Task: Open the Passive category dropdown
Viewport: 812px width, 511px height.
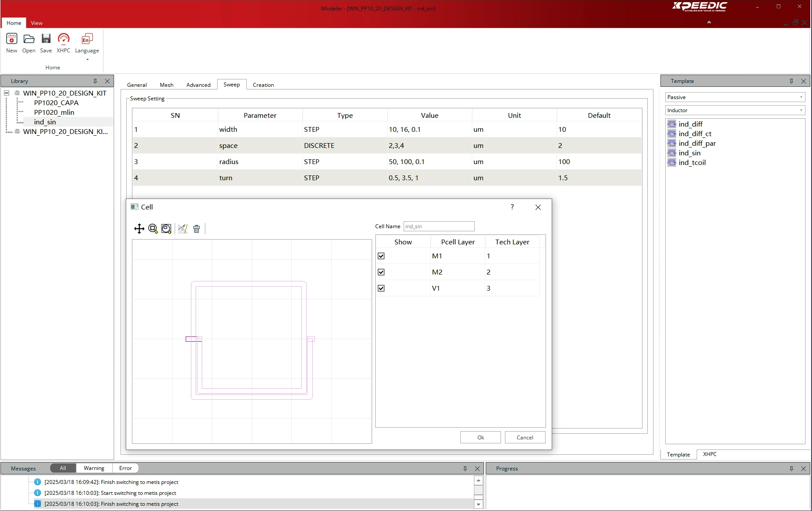Action: [735, 97]
